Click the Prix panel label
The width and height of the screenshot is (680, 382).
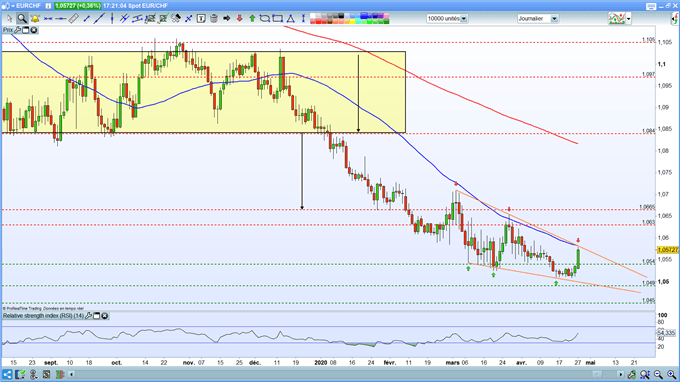pos(7,30)
